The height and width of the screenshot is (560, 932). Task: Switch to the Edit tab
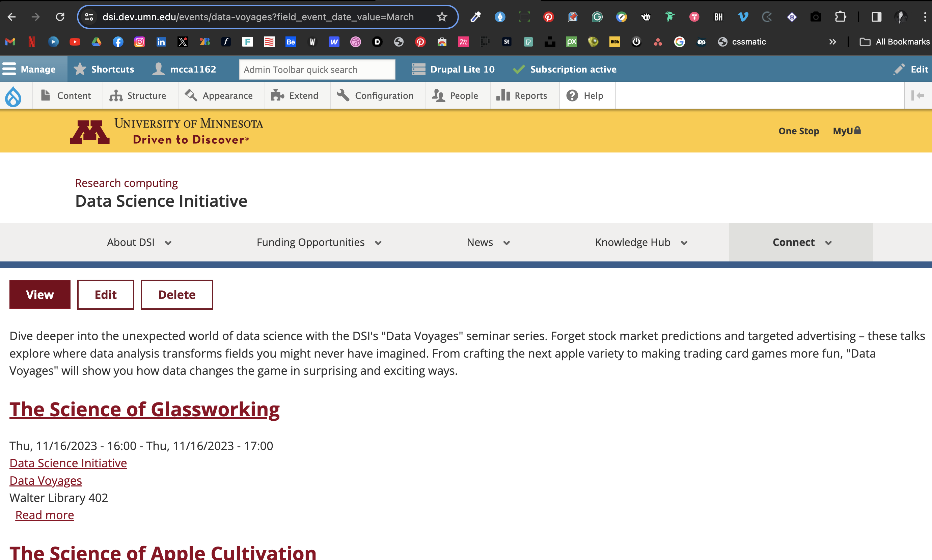[105, 295]
